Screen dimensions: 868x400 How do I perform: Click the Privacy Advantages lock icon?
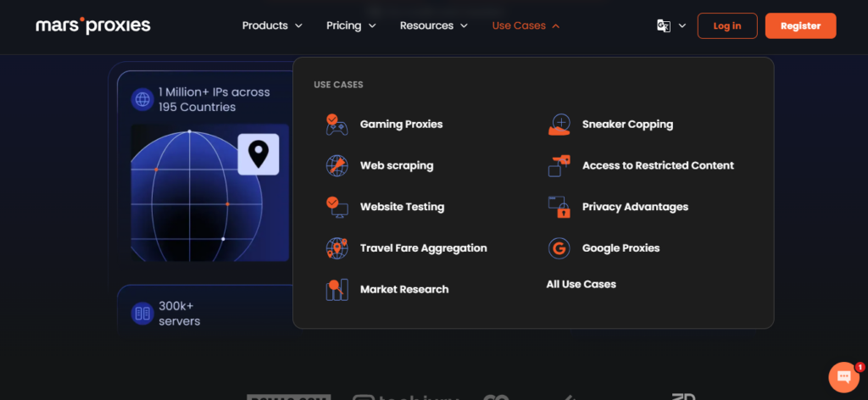[x=559, y=207]
